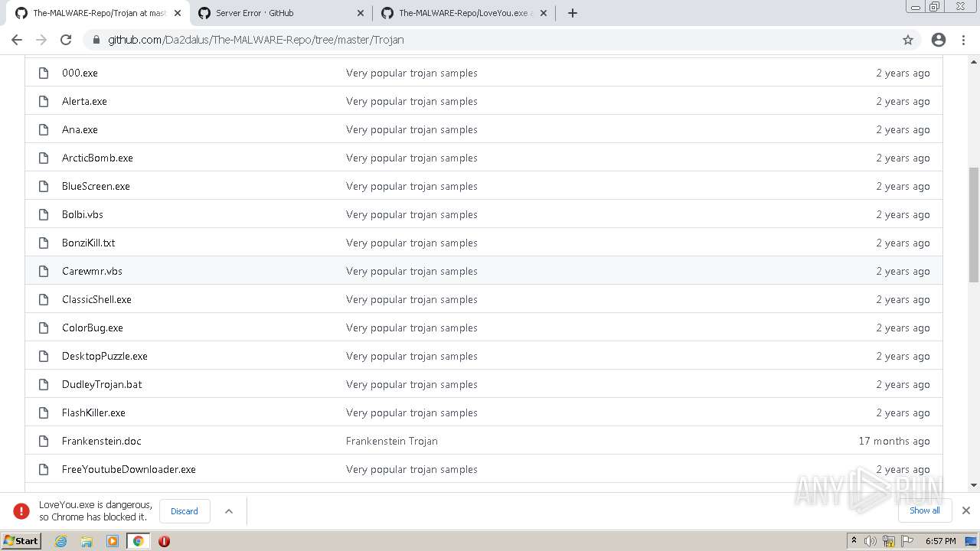Open the FlashKiller.exe file link

(x=93, y=412)
